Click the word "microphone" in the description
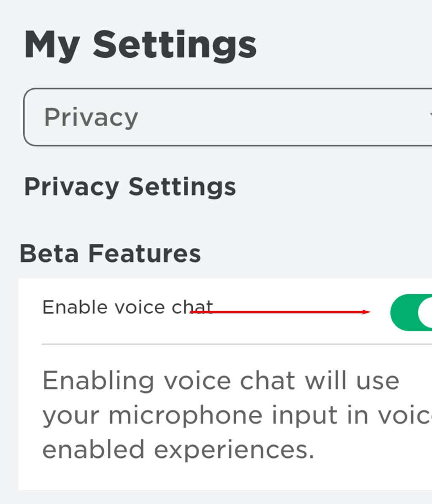Image resolution: width=432 pixels, height=504 pixels. tap(186, 416)
